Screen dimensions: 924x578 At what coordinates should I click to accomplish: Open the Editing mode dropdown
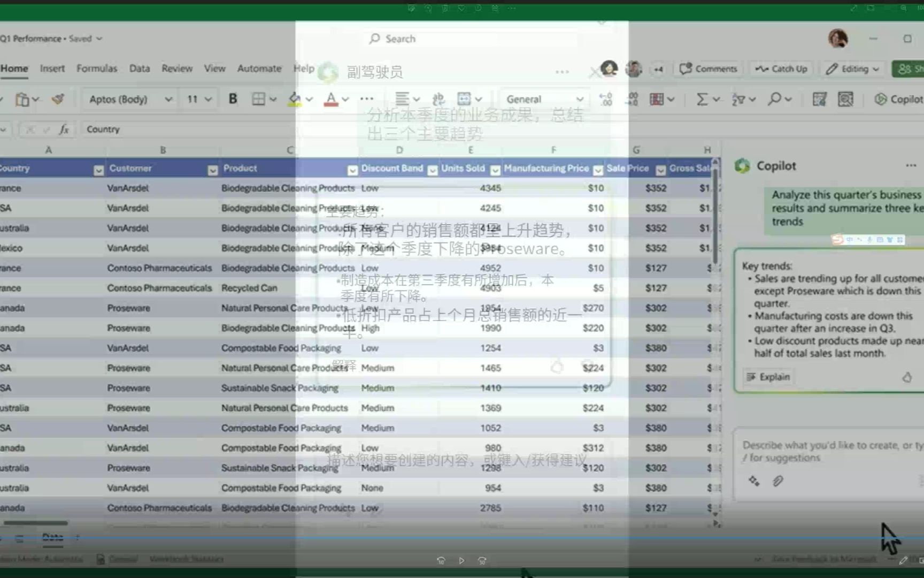pyautogui.click(x=853, y=69)
